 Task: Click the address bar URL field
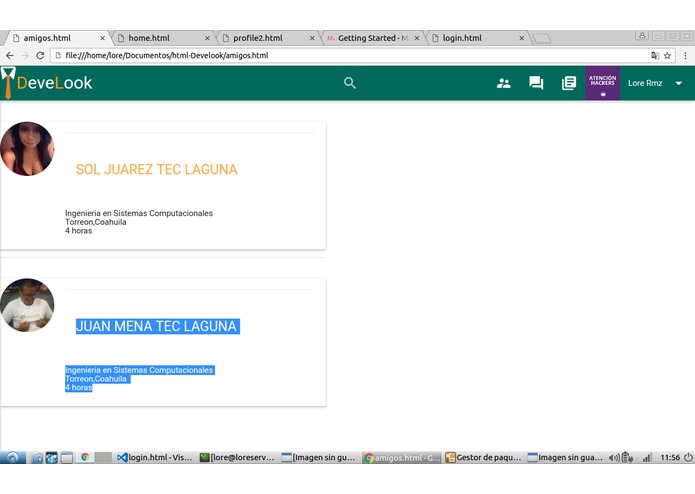[350, 55]
